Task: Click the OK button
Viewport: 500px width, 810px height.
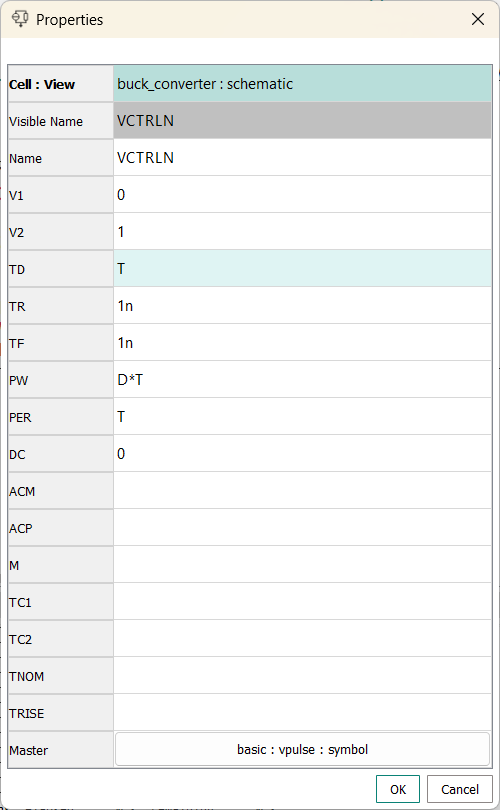Action: coord(398,789)
